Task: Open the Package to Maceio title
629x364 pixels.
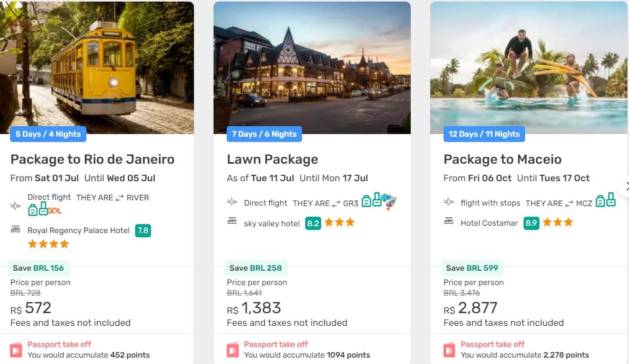Action: tap(502, 159)
